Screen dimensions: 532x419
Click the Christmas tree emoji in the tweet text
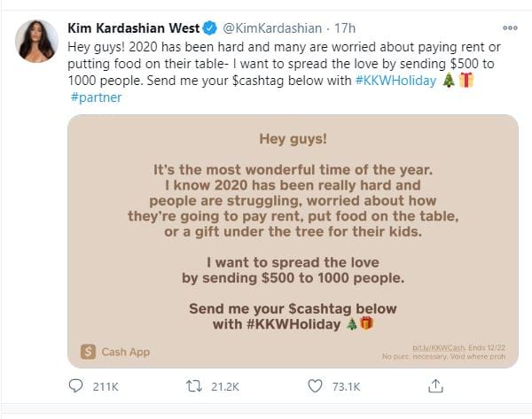pyautogui.click(x=448, y=81)
